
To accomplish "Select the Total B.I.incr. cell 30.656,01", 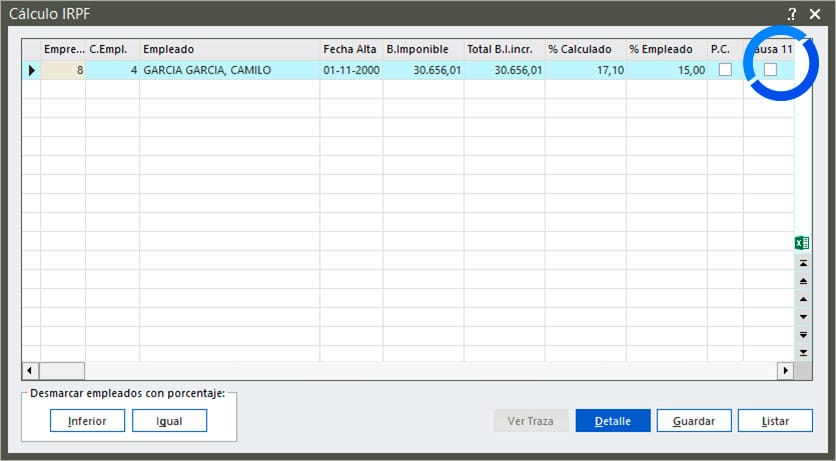I will coord(504,70).
